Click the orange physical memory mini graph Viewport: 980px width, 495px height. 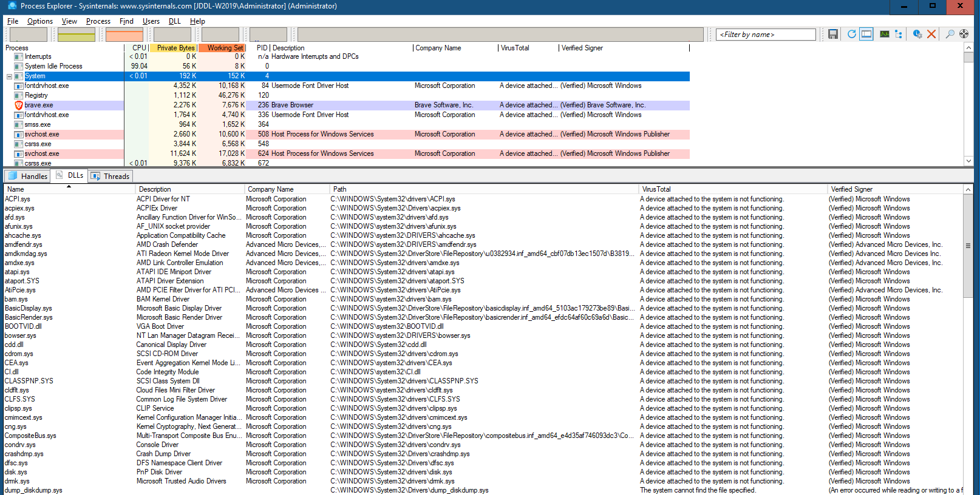pos(124,35)
